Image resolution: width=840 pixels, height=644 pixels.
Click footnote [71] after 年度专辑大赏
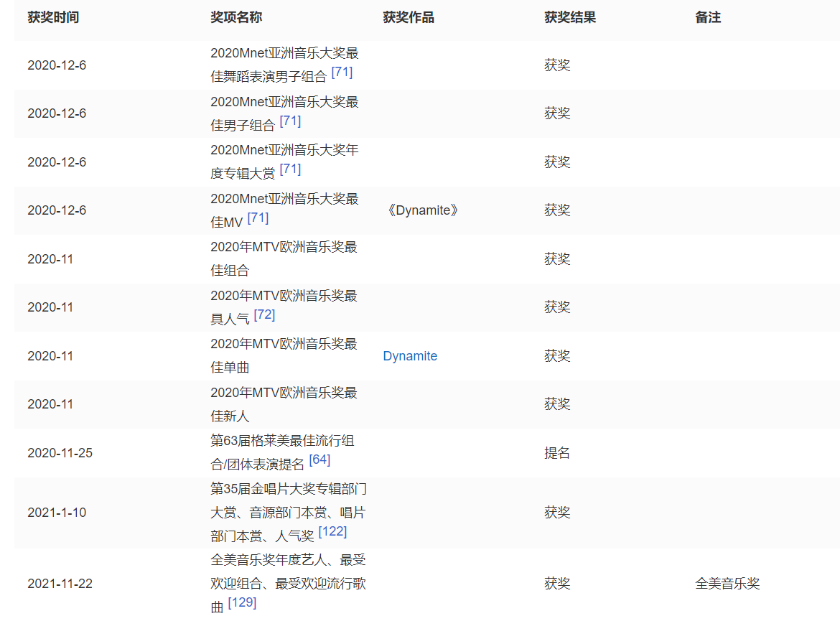point(290,169)
